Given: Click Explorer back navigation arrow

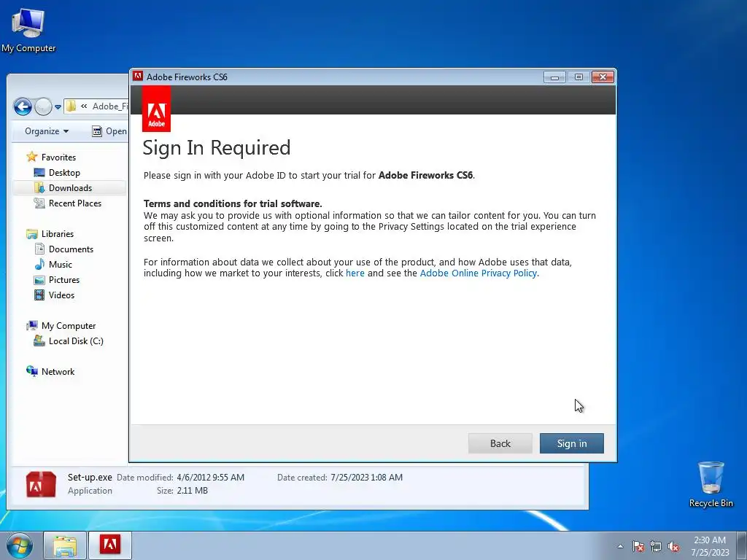Looking at the screenshot, I should (x=23, y=106).
